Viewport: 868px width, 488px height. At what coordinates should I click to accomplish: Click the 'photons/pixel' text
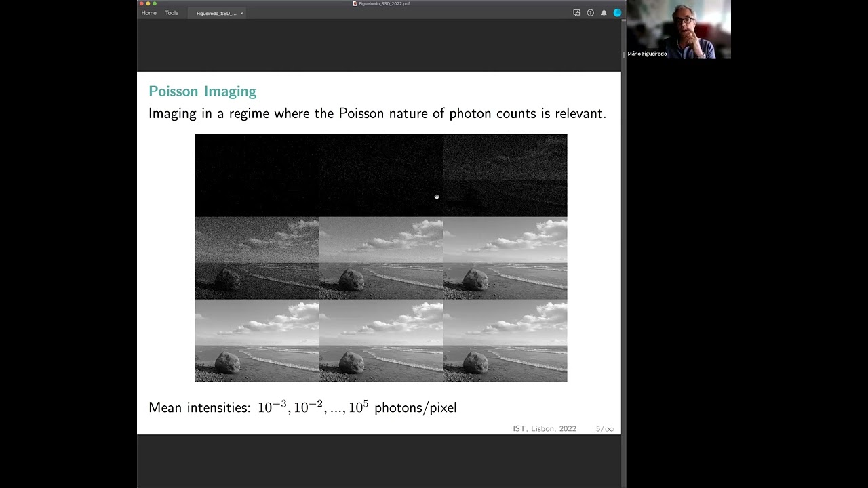(x=416, y=407)
